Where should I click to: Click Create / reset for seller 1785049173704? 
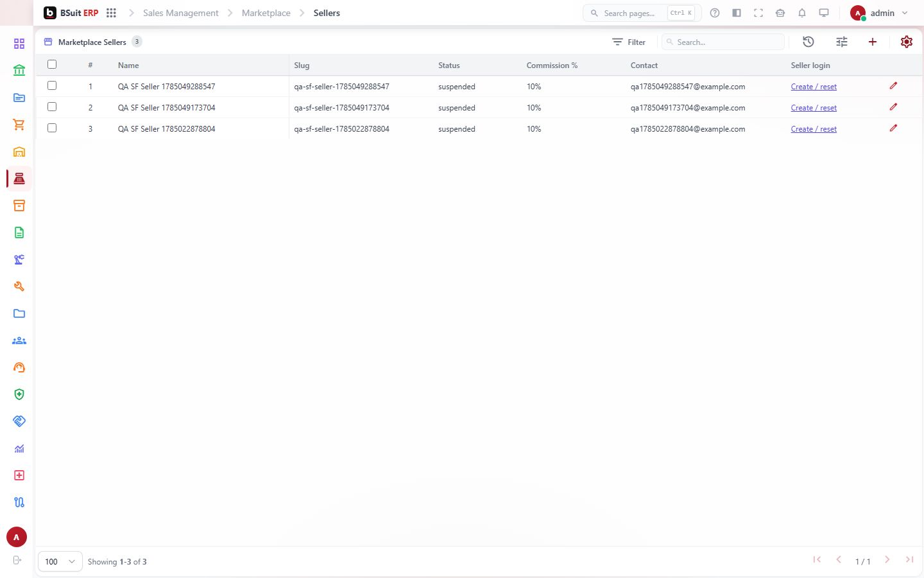814,108
